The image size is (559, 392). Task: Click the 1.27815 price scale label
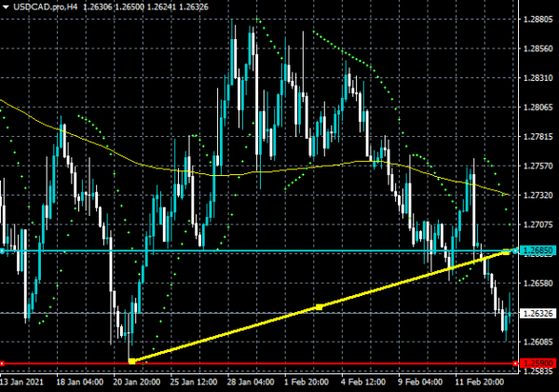click(538, 137)
